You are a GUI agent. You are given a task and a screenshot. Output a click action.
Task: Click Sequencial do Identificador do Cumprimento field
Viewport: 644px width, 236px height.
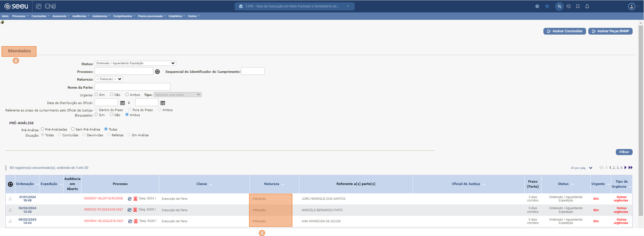click(253, 71)
